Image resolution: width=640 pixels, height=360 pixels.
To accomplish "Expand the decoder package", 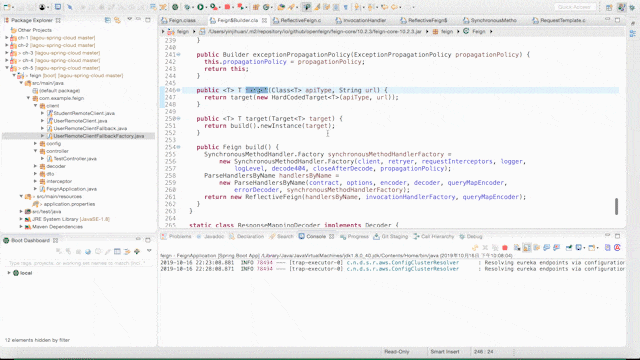I will [36, 166].
